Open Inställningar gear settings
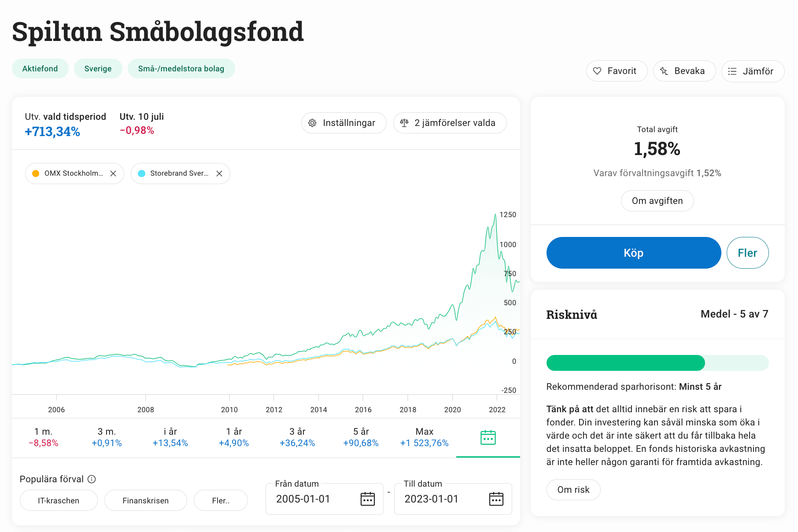This screenshot has height=532, width=798. (x=344, y=123)
